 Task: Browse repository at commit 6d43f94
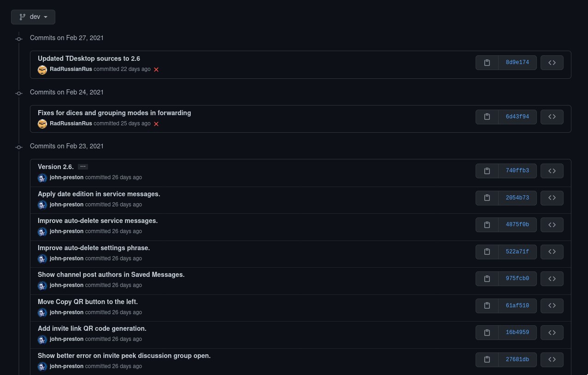pyautogui.click(x=552, y=117)
